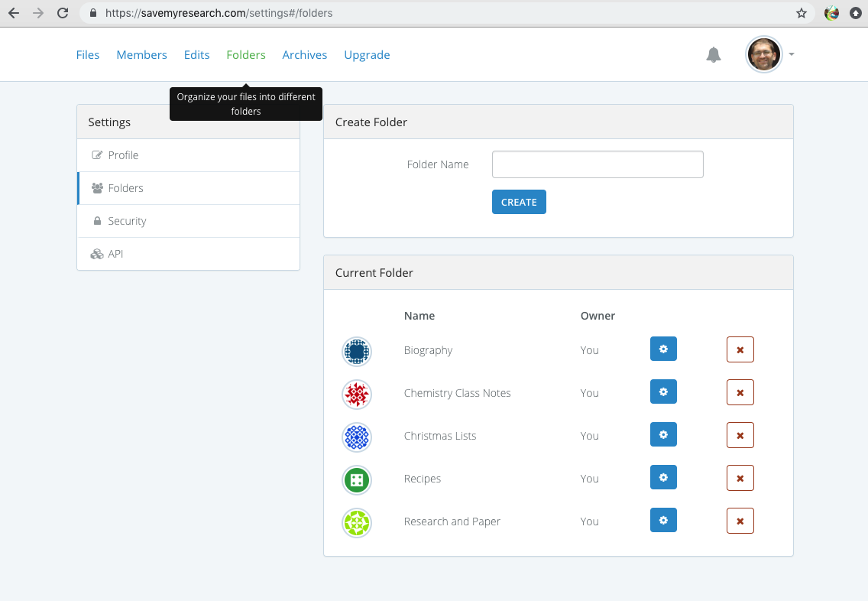The height and width of the screenshot is (601, 868).
Task: Open settings gear for Biography folder
Action: (663, 349)
